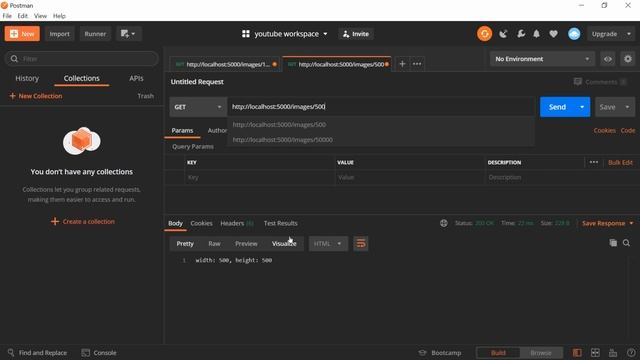This screenshot has width=640, height=360.
Task: Expand the Send button dropdown arrow
Action: pyautogui.click(x=582, y=107)
